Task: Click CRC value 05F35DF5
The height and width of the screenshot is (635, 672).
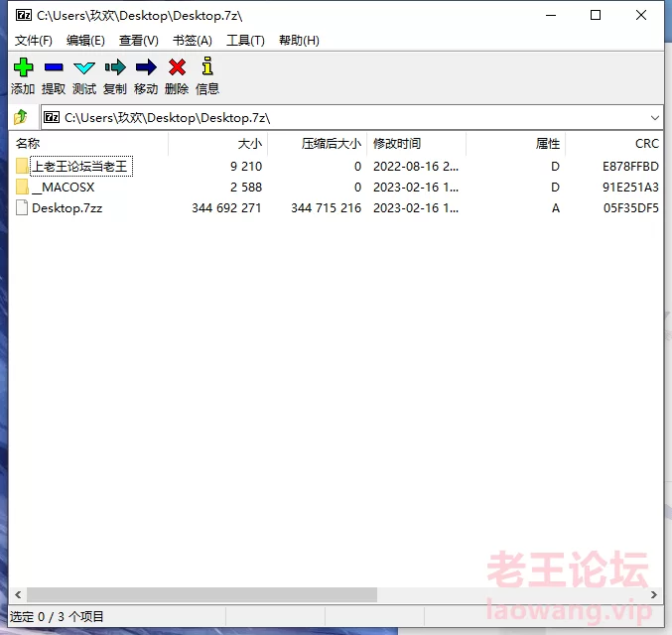Action: 631,208
